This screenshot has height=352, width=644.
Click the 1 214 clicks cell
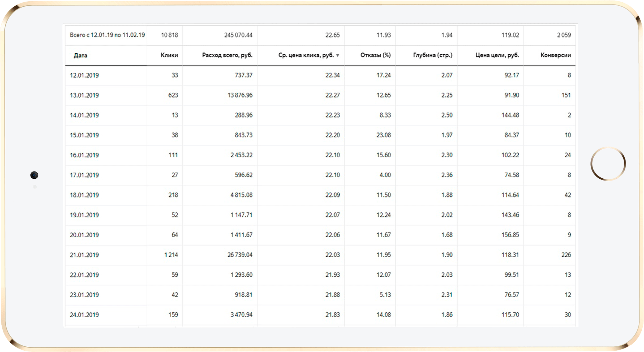[171, 255]
